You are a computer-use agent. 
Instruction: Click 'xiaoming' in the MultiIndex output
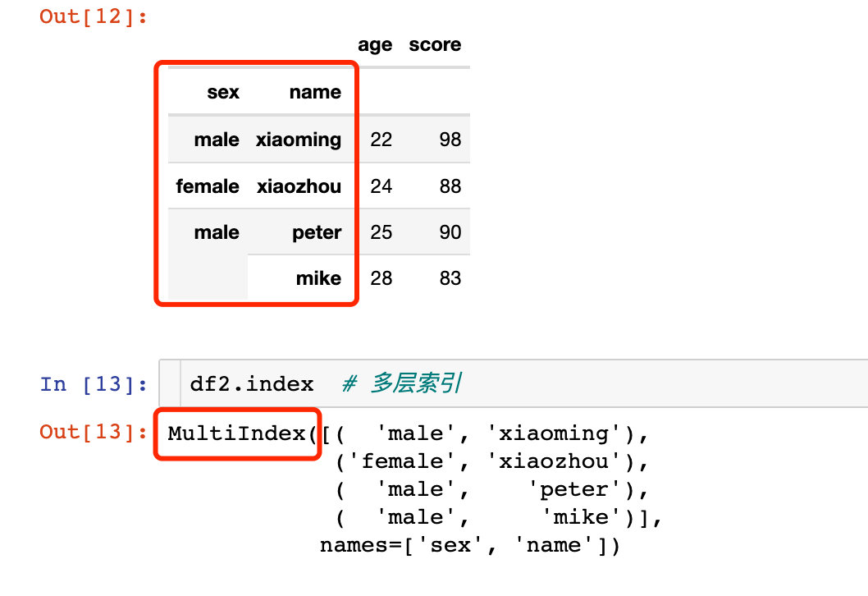(x=554, y=433)
